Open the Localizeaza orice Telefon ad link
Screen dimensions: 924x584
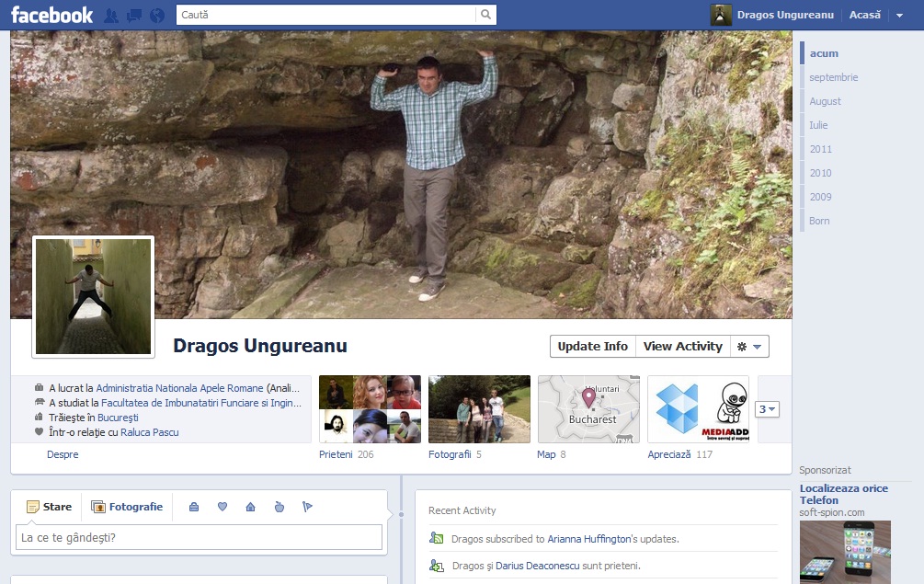coord(843,495)
